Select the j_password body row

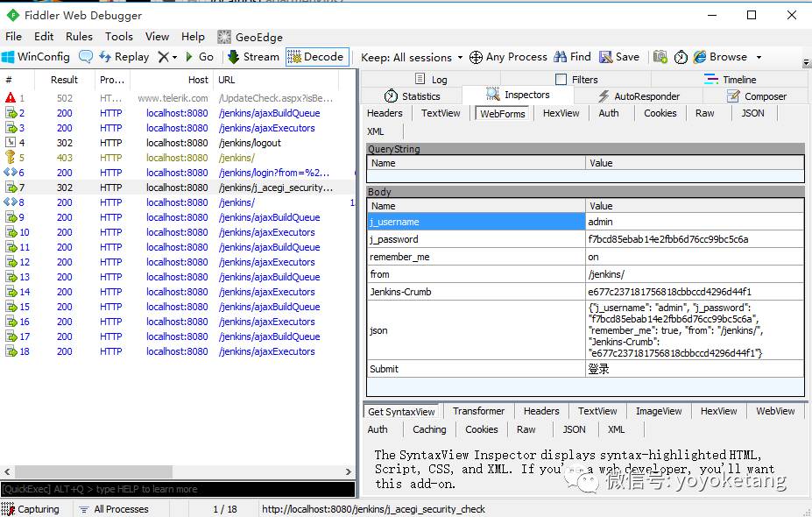[x=585, y=239]
